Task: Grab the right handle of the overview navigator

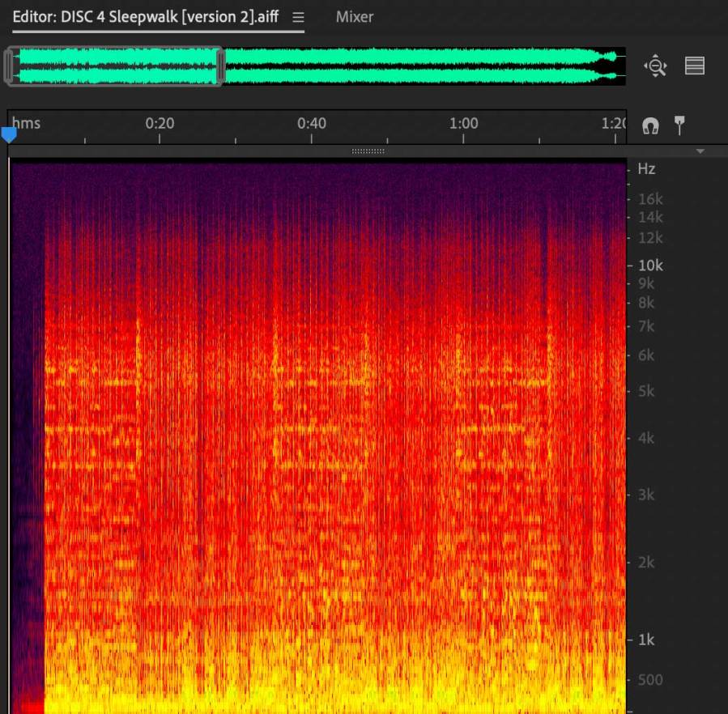Action: (220, 66)
